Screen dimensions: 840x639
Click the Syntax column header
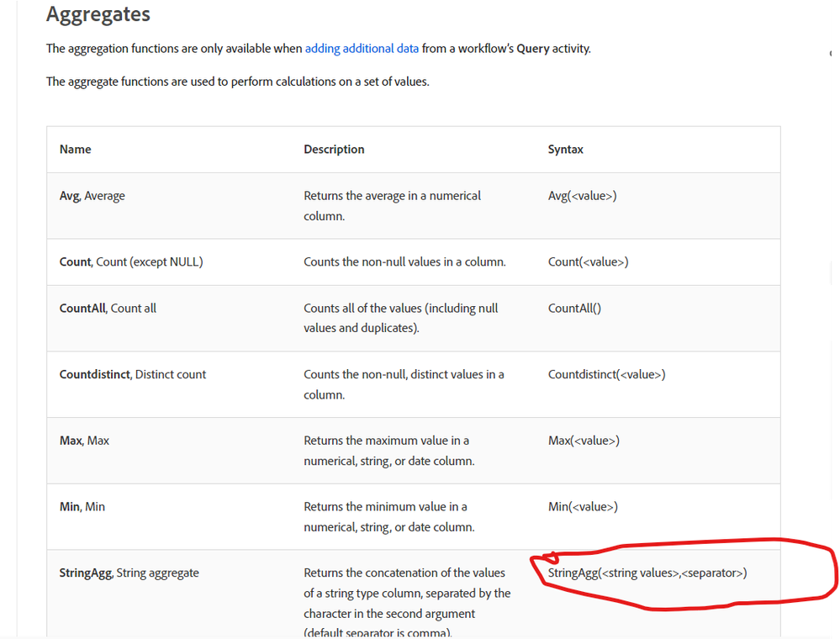565,150
